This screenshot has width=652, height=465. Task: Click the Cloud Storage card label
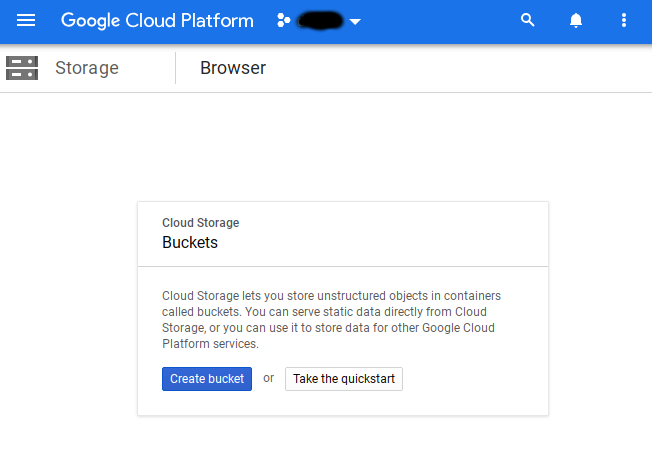click(x=200, y=223)
